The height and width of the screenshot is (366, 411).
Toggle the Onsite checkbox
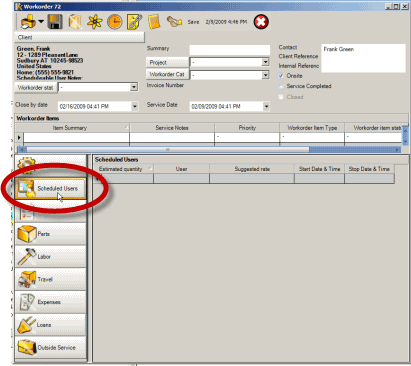pyautogui.click(x=281, y=76)
